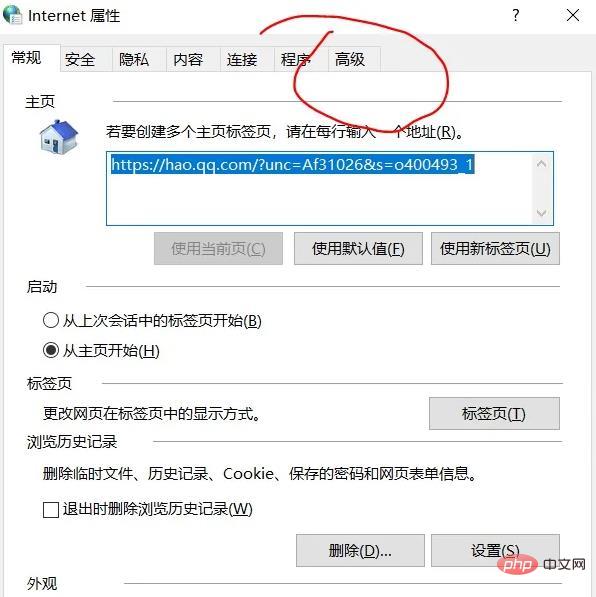Image resolution: width=596 pixels, height=597 pixels.
Task: Click the house home page icon
Action: pyautogui.click(x=59, y=137)
